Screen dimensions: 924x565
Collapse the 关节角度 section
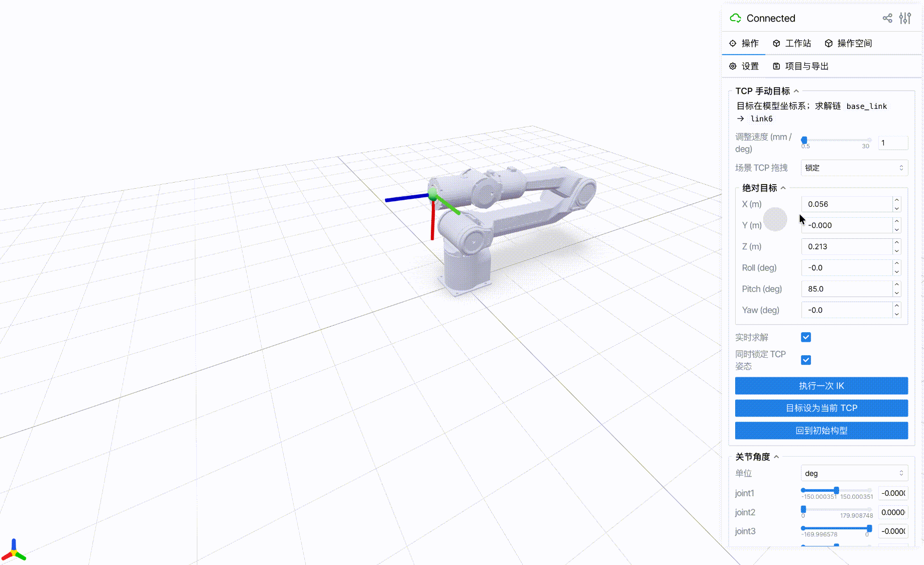[x=757, y=457]
